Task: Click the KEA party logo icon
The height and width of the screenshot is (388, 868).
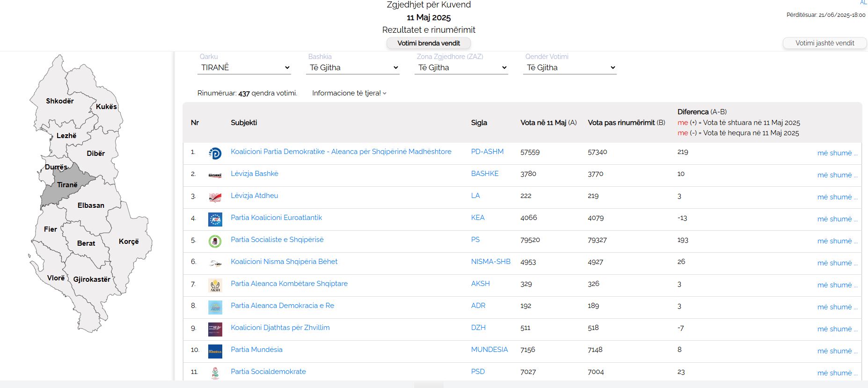Action: [x=215, y=219]
